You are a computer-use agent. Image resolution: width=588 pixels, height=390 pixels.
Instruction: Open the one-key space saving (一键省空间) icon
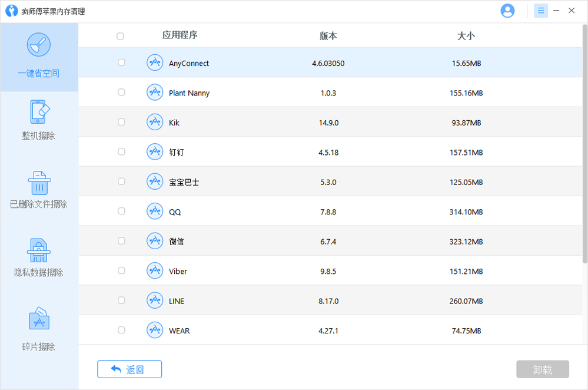click(39, 45)
